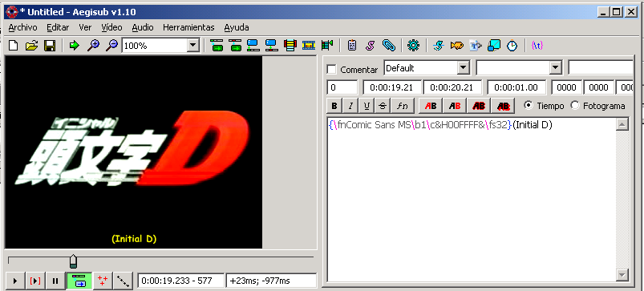Open the empty actor dropdown
Viewport: 644px width, 291px height.
[555, 67]
